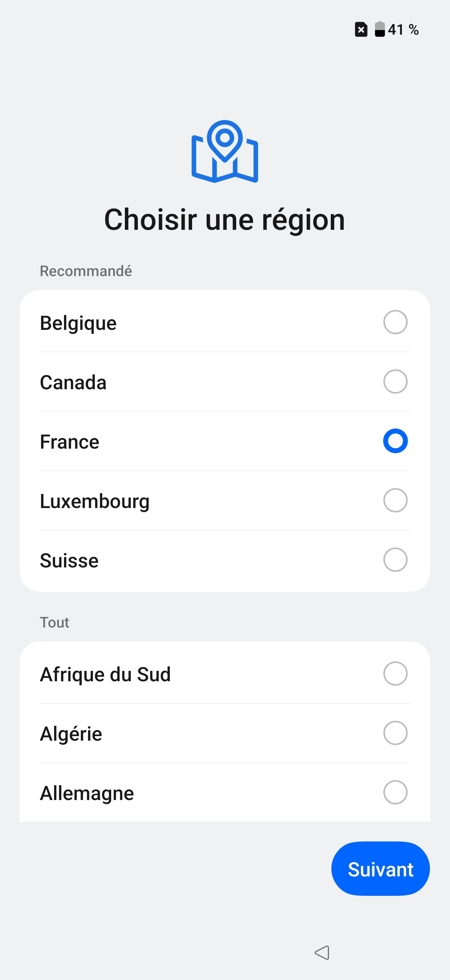Screen dimensions: 450x980
Task: Tap the Suivant button
Action: click(x=380, y=869)
